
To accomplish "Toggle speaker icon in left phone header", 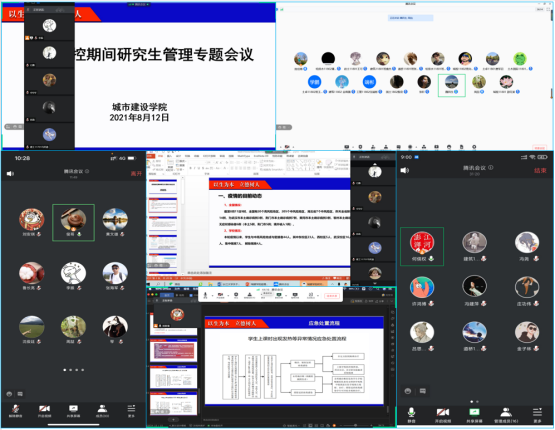I will pyautogui.click(x=10, y=173).
